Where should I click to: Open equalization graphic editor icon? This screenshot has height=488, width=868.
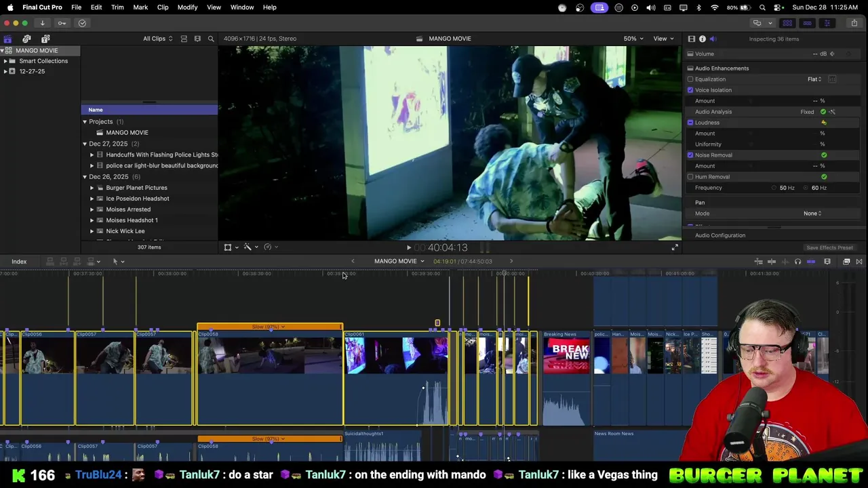(x=832, y=79)
